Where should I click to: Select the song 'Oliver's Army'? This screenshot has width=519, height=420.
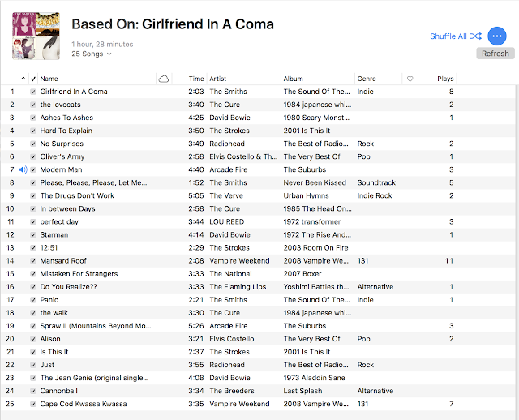pyautogui.click(x=62, y=156)
